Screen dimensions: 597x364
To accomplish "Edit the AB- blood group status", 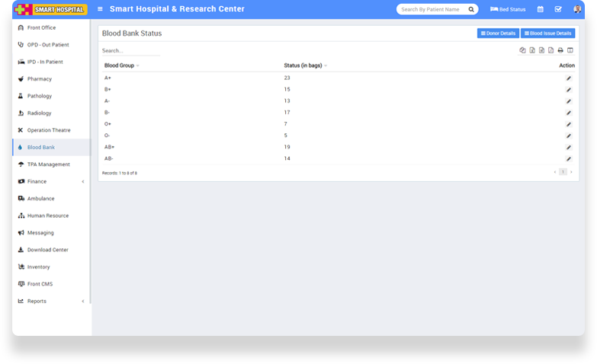I will tap(568, 158).
